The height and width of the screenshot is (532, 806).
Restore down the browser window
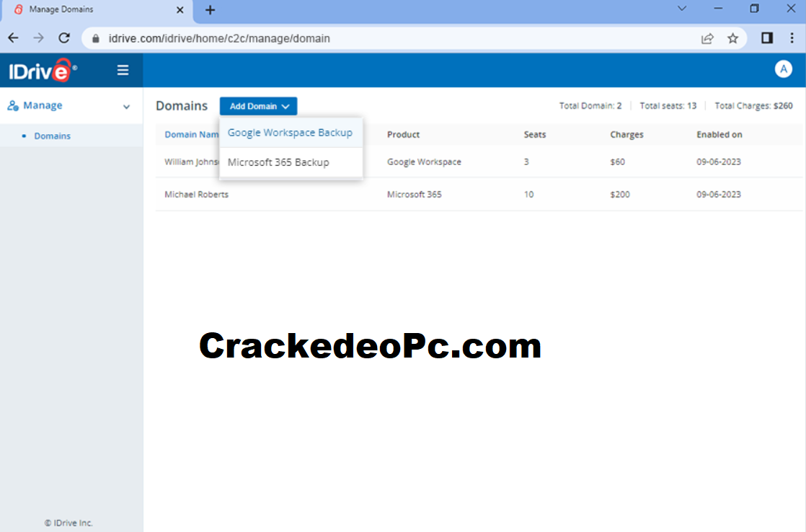[x=754, y=9]
